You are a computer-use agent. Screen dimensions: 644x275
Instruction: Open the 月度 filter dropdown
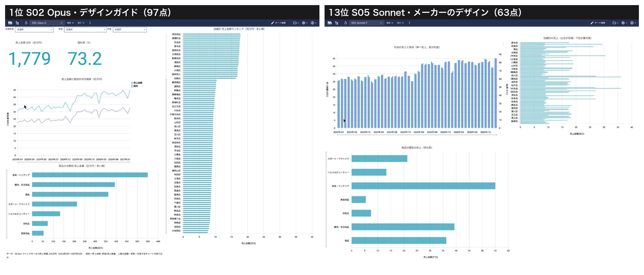[129, 30]
